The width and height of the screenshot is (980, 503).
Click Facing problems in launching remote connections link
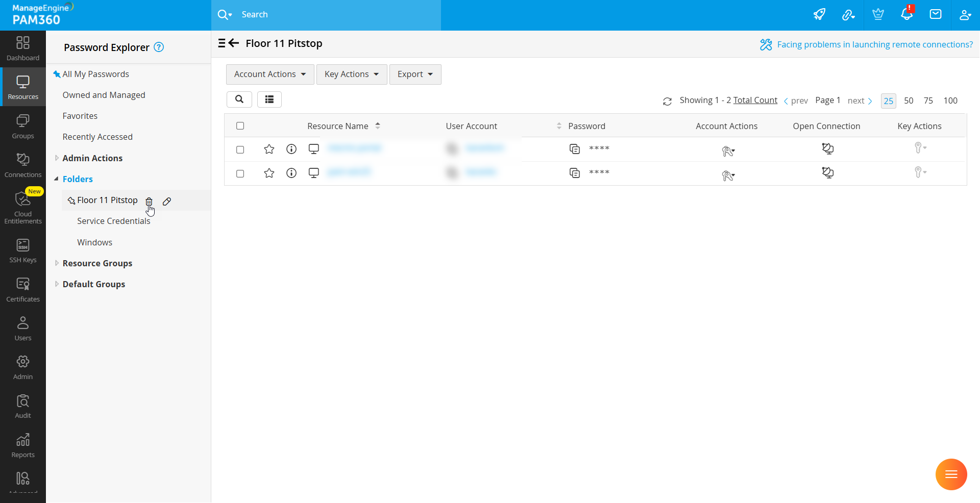pyautogui.click(x=874, y=44)
